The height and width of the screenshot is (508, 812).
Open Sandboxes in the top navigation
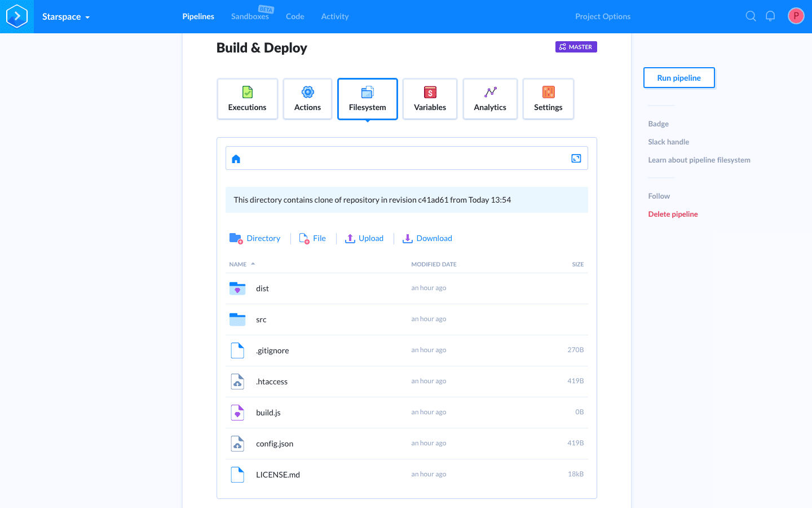click(x=250, y=16)
